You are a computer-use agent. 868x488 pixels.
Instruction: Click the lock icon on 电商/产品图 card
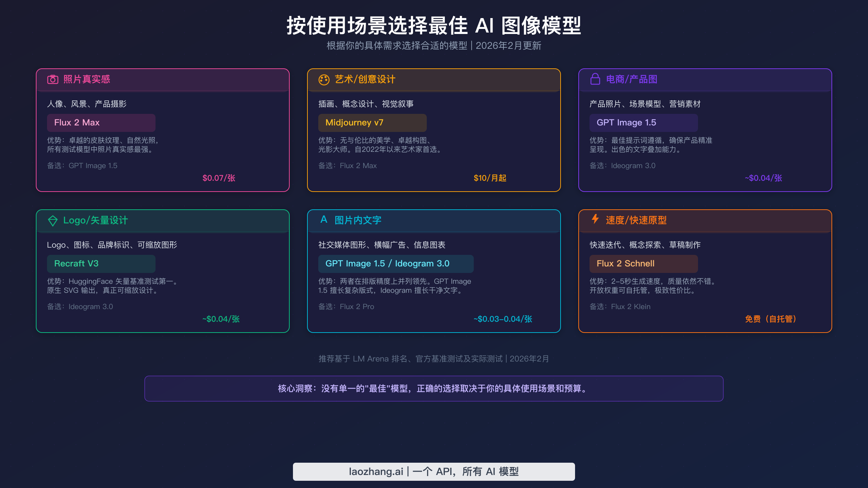coord(595,79)
